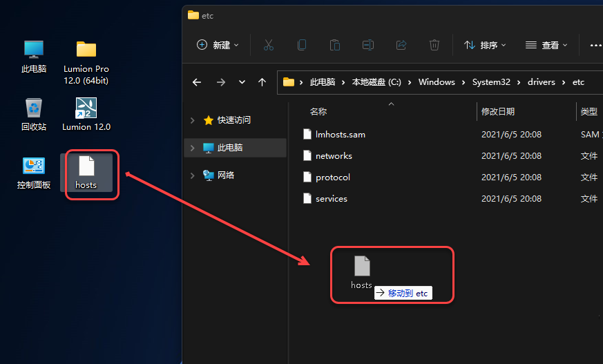The height and width of the screenshot is (364, 603).
Task: Sort by the 名称 column header
Action: click(x=318, y=111)
